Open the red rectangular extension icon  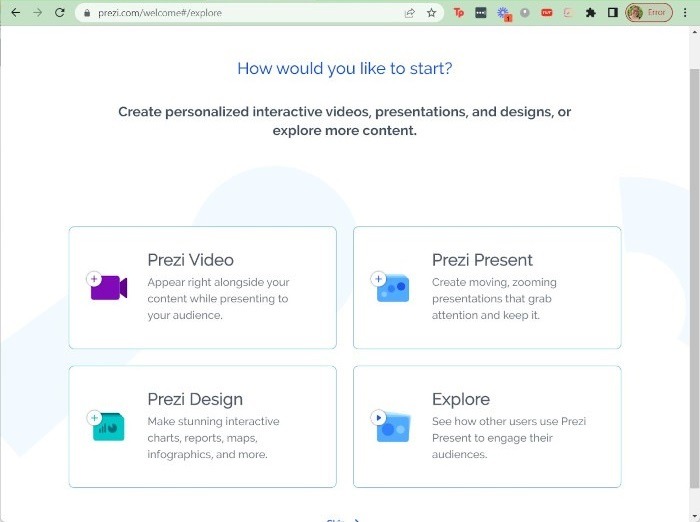click(547, 13)
